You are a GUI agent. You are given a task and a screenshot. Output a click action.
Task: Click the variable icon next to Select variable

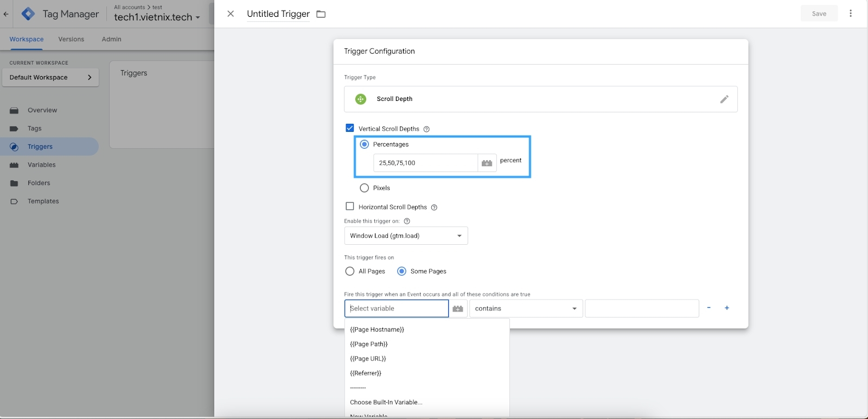click(x=458, y=308)
